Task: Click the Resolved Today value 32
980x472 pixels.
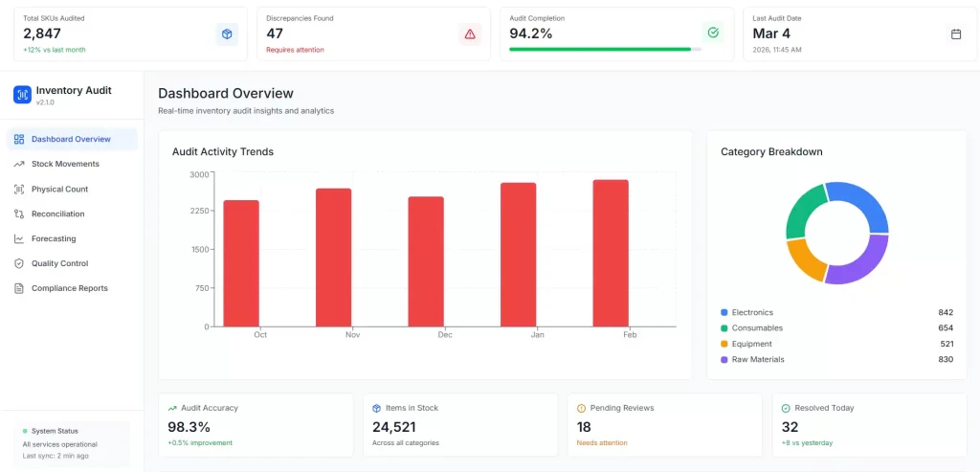Action: coord(790,428)
